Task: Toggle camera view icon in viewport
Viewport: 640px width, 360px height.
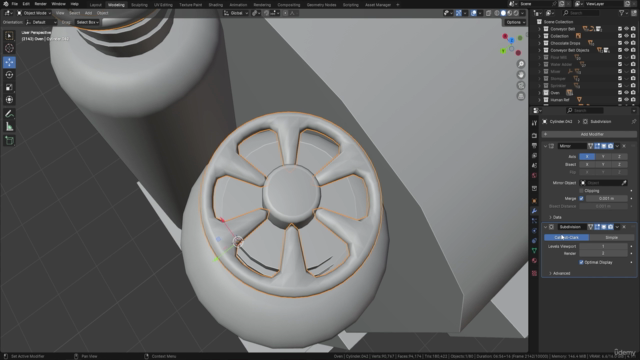Action: tap(521, 85)
